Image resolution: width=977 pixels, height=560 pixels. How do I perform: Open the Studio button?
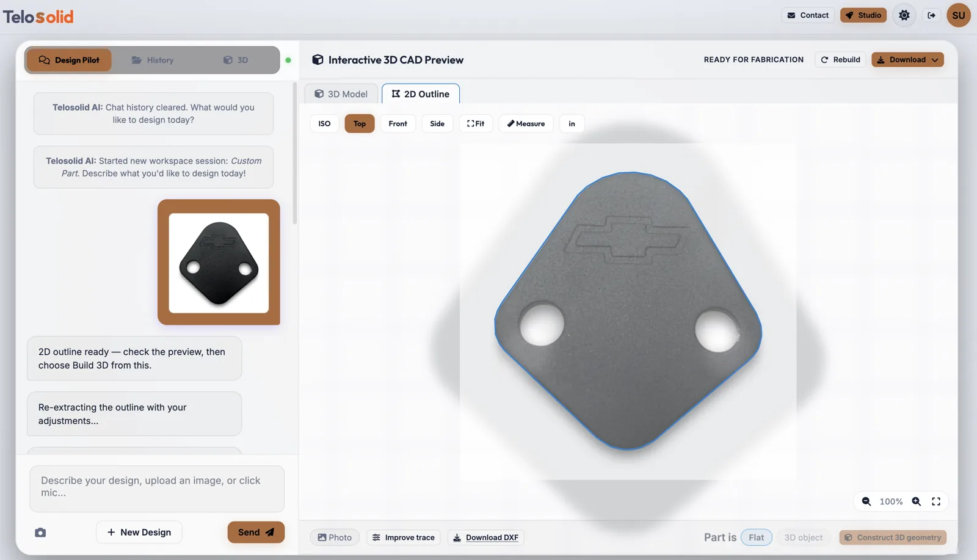pos(863,15)
